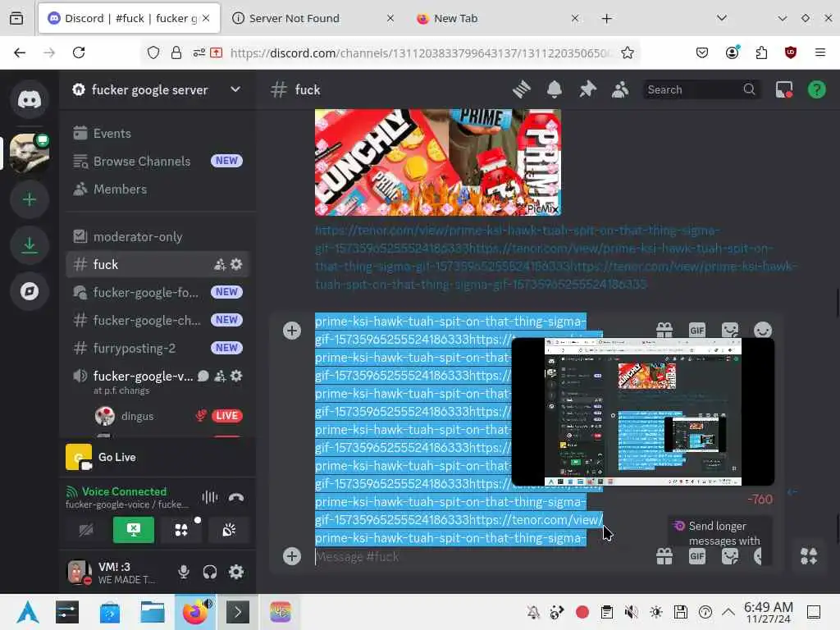Viewport: 840px width, 630px height.
Task: Open User Settings gear beside VM! :3
Action: click(x=236, y=572)
